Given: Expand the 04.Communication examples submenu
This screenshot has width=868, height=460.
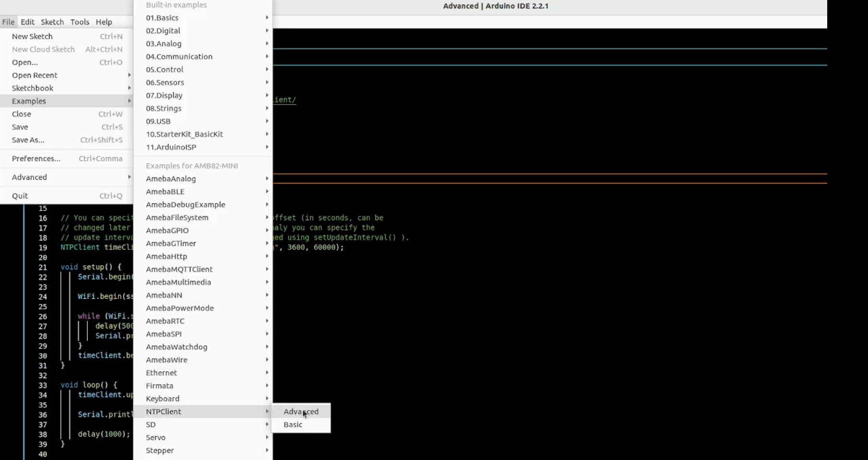Looking at the screenshot, I should click(179, 57).
